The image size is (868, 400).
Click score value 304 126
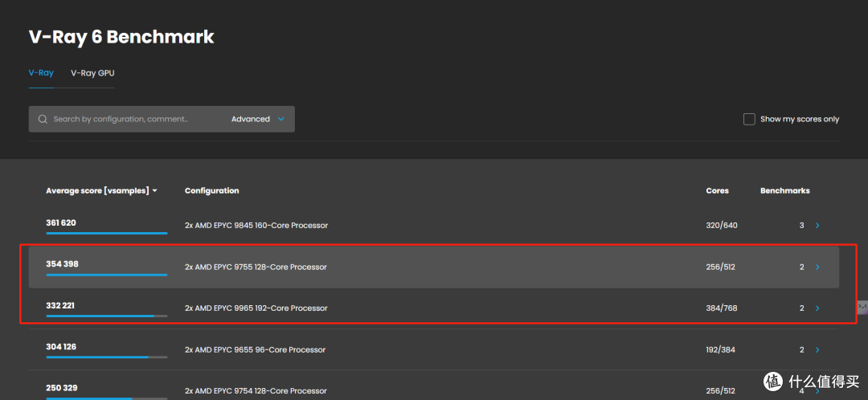coord(61,347)
